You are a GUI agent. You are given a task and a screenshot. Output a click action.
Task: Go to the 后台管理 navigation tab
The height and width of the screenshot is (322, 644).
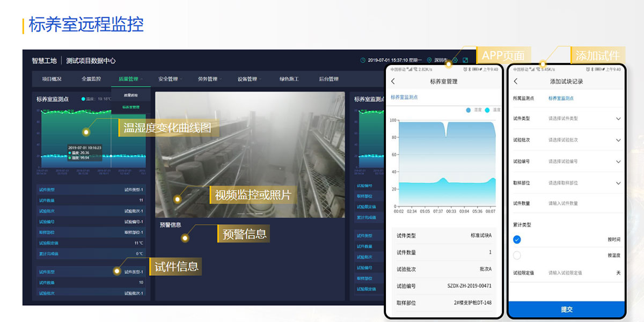(328, 79)
